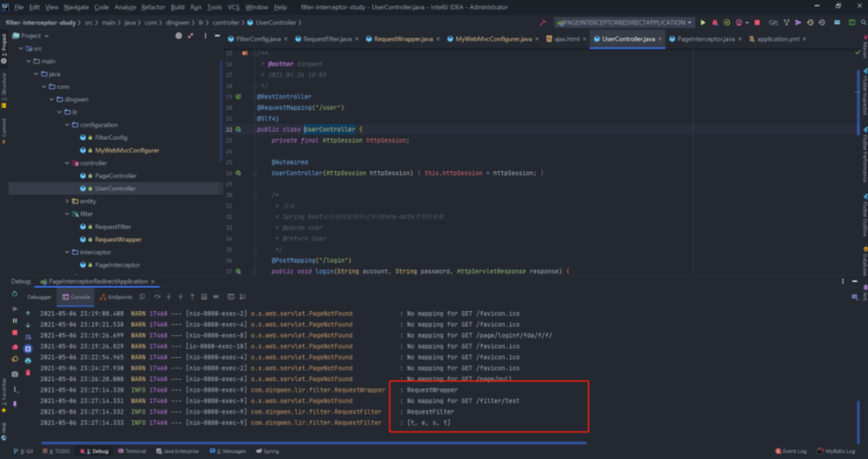Switch to RequestWrapper.java tab
This screenshot has width=868, height=459.
point(403,39)
